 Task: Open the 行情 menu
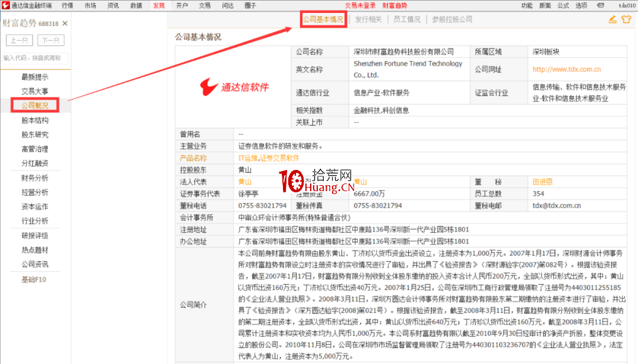click(x=67, y=5)
